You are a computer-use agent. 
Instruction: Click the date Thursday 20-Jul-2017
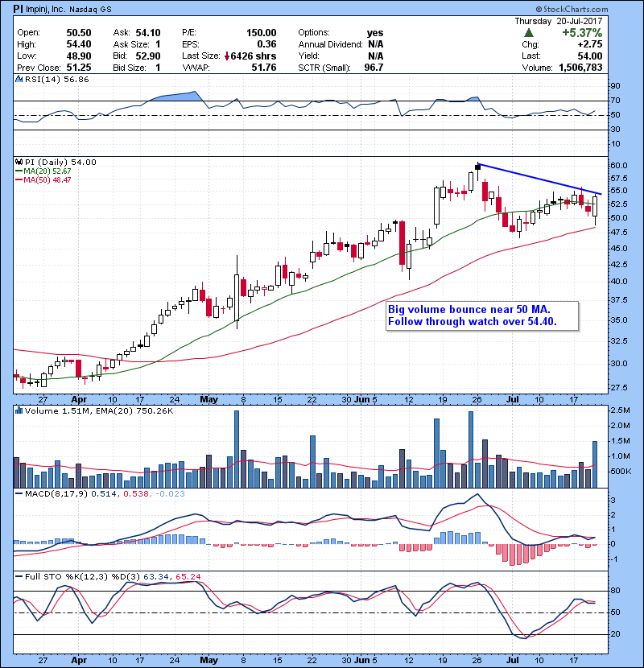559,21
